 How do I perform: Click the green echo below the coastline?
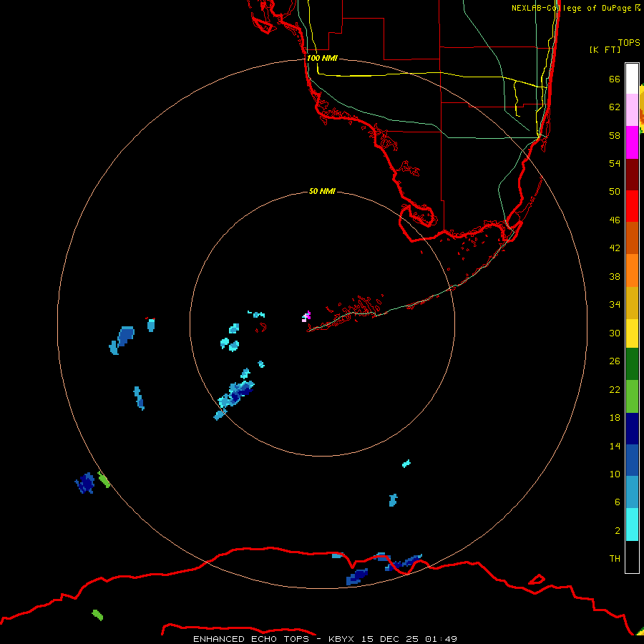[97, 615]
